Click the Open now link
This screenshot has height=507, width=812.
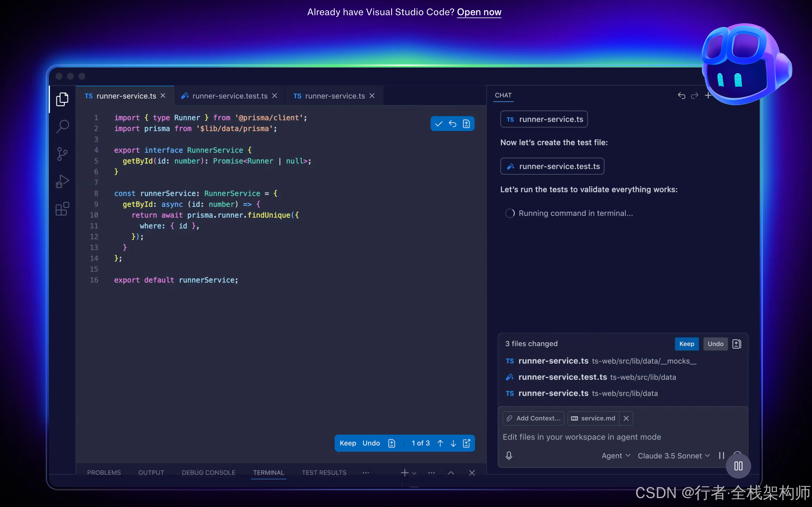click(479, 12)
